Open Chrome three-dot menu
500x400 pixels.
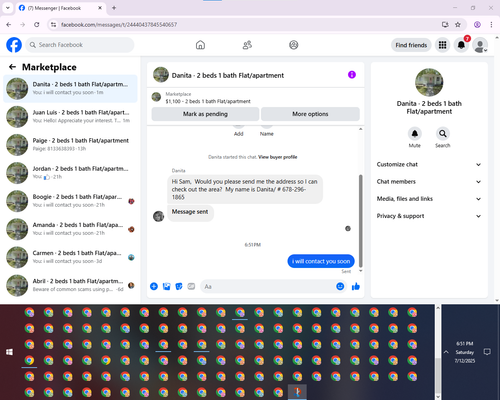tap(491, 25)
